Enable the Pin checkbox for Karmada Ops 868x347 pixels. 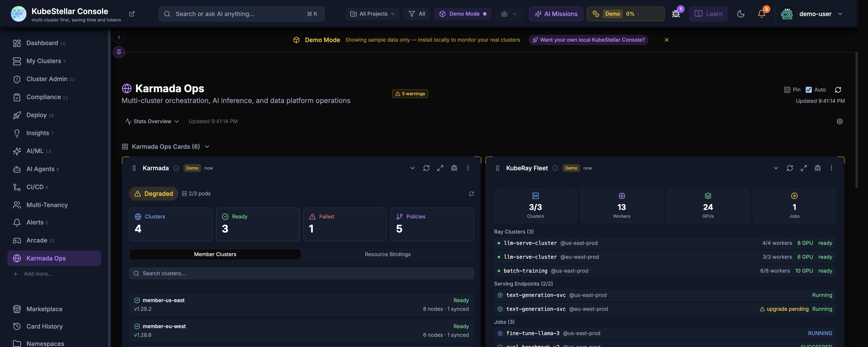[x=787, y=90]
